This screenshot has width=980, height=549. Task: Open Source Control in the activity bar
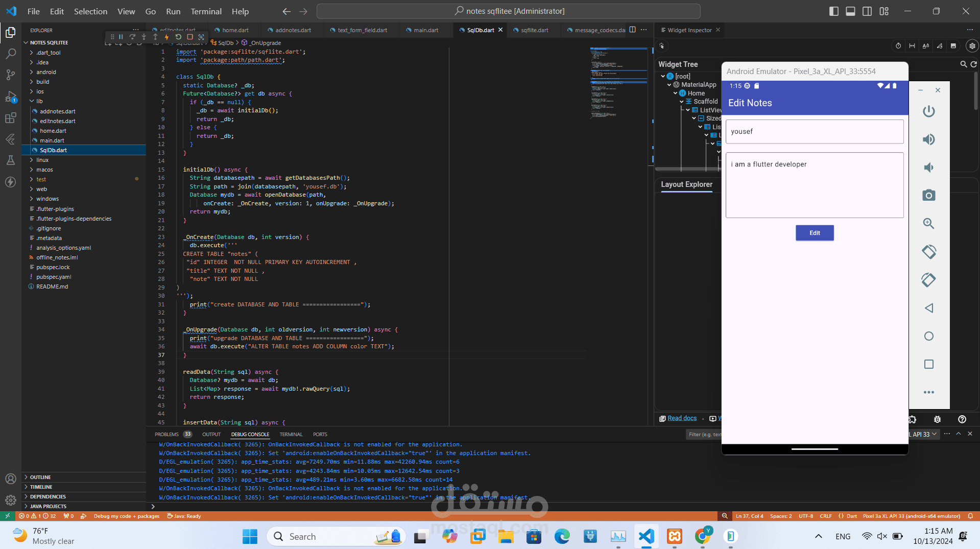pos(10,75)
